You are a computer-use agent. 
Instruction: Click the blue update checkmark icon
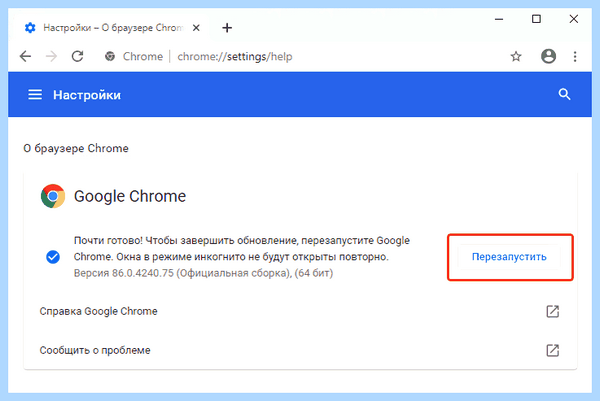pos(53,257)
